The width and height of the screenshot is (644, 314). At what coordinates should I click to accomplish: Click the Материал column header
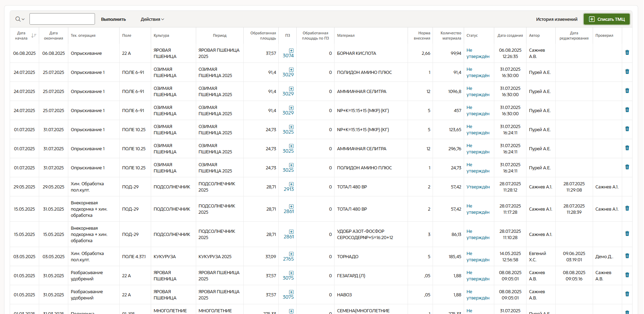(x=346, y=35)
